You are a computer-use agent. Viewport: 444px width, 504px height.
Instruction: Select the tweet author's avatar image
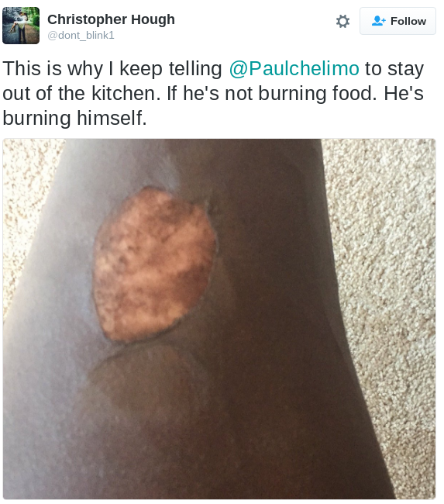pos(21,26)
